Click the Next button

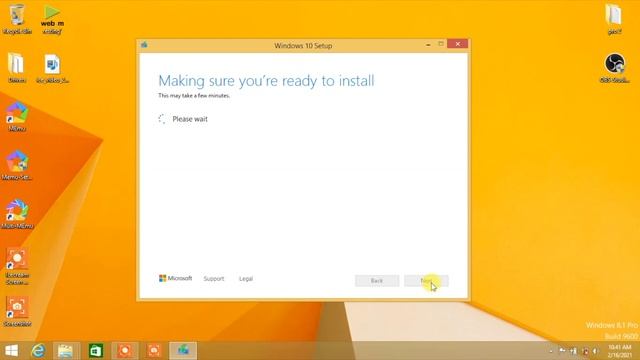click(426, 280)
